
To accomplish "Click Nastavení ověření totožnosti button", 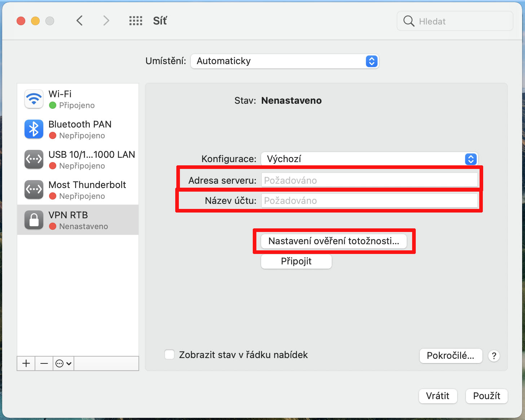I will tap(334, 241).
